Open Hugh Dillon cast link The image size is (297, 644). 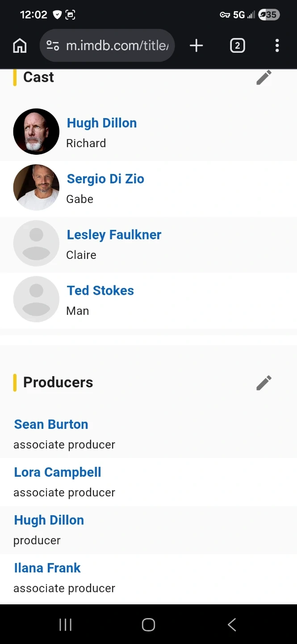[x=102, y=123]
